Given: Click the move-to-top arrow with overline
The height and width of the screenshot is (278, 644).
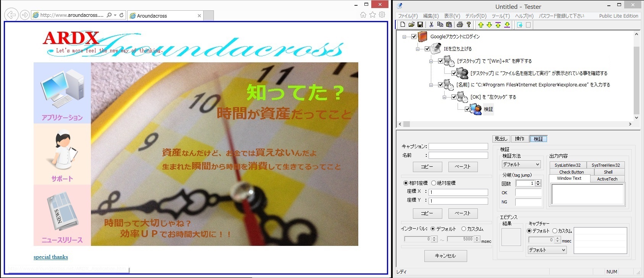Looking at the screenshot, I should tap(498, 25).
